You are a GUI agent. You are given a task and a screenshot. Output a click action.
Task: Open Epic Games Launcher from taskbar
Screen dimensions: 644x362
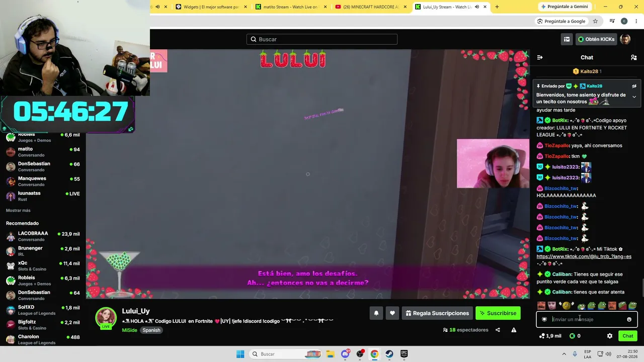404,354
